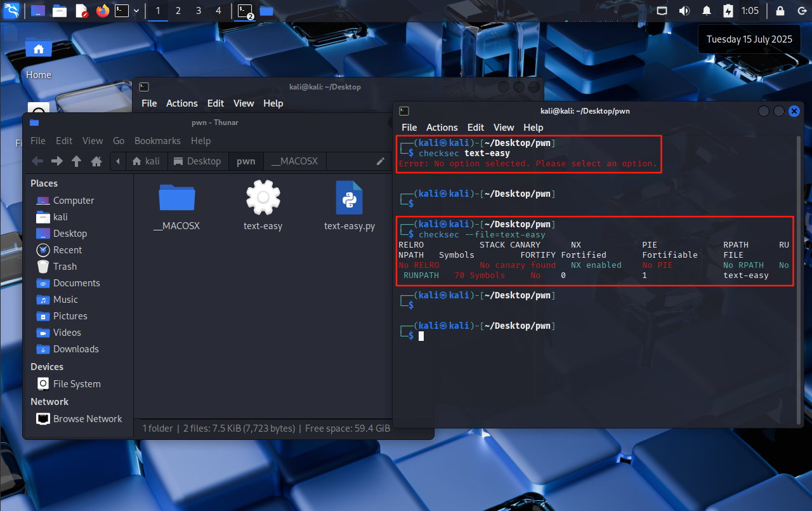Open Help menu in front pwn terminal

point(533,128)
